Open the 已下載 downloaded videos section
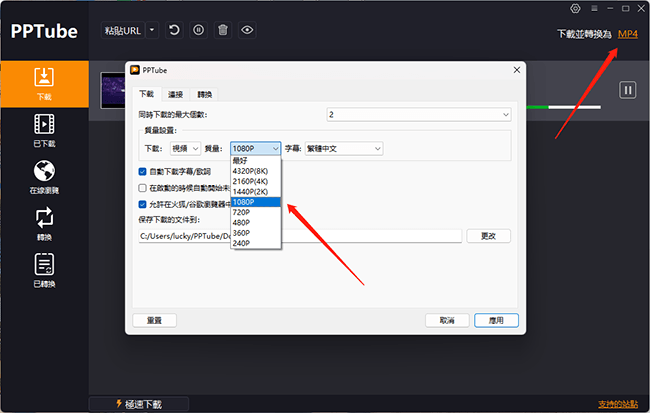The width and height of the screenshot is (650, 413). point(44,131)
